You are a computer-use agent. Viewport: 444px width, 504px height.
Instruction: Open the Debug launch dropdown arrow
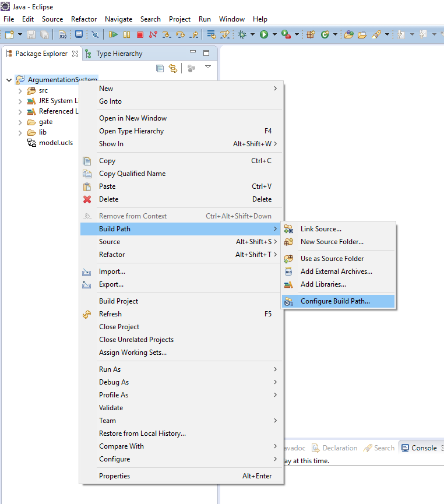pos(252,34)
